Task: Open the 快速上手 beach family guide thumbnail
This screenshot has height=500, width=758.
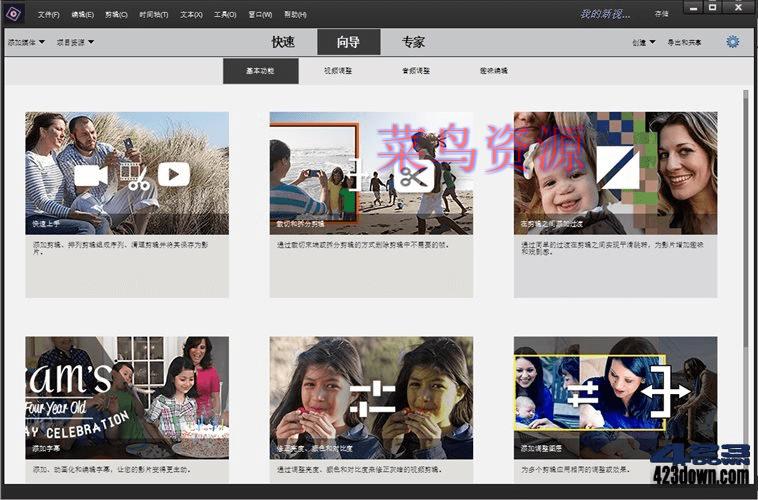Action: pos(127,173)
